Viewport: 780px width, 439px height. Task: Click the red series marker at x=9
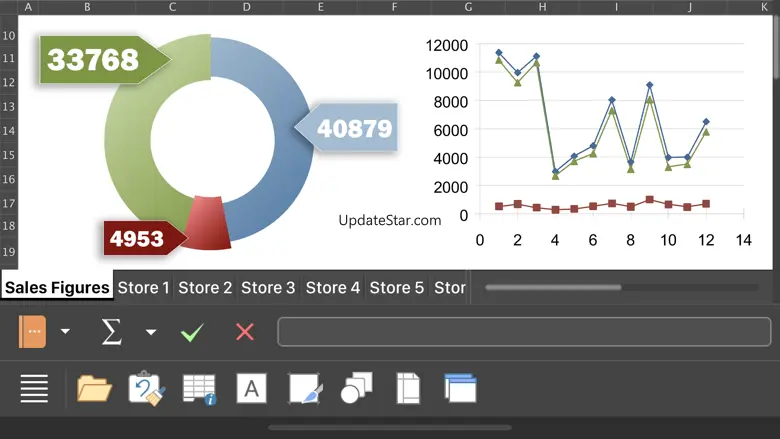pos(649,199)
